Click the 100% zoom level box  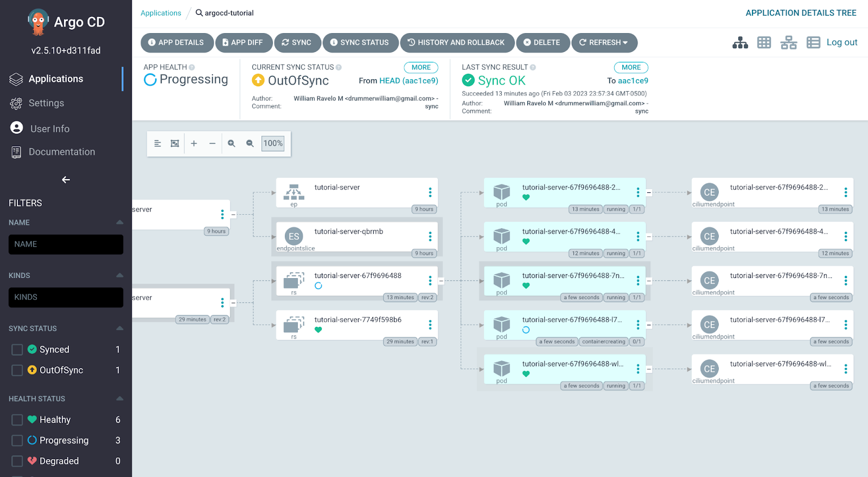[273, 144]
